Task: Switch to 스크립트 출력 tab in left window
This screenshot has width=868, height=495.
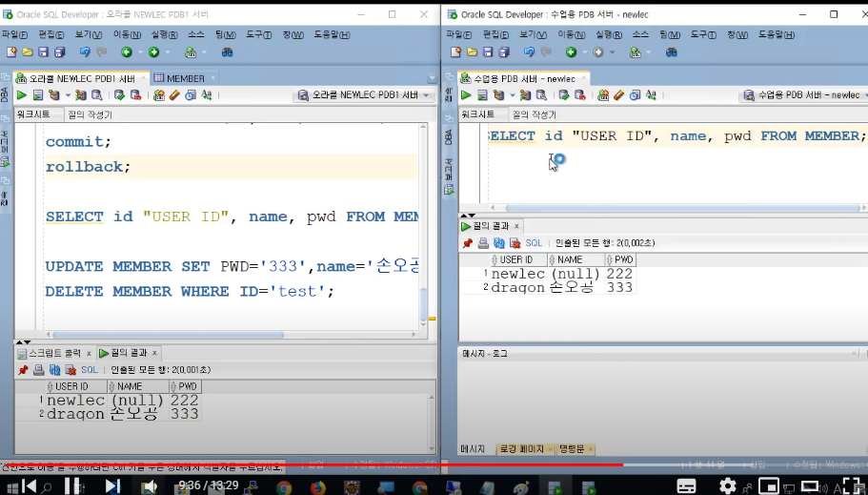Action: tap(54, 353)
